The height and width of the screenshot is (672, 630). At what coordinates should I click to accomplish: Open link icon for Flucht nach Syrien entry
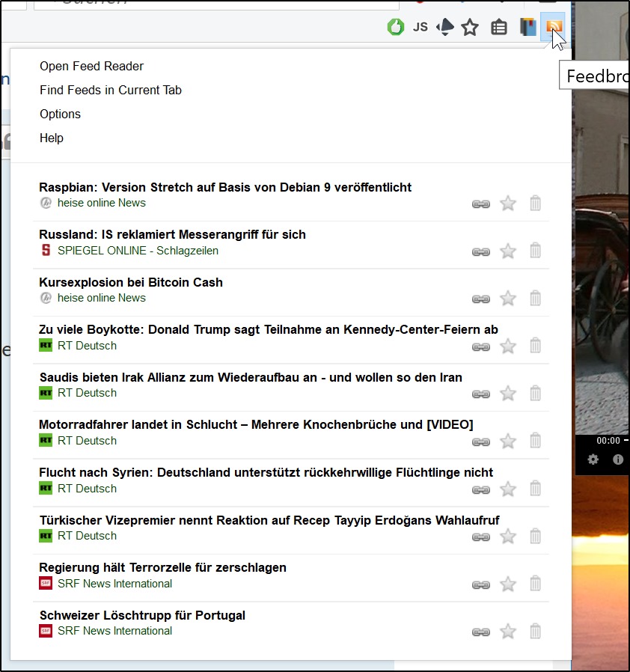pyautogui.click(x=481, y=489)
